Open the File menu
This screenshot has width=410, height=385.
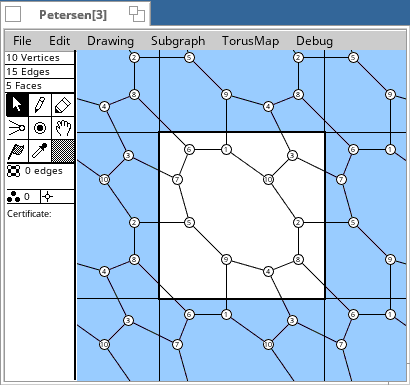click(x=22, y=41)
